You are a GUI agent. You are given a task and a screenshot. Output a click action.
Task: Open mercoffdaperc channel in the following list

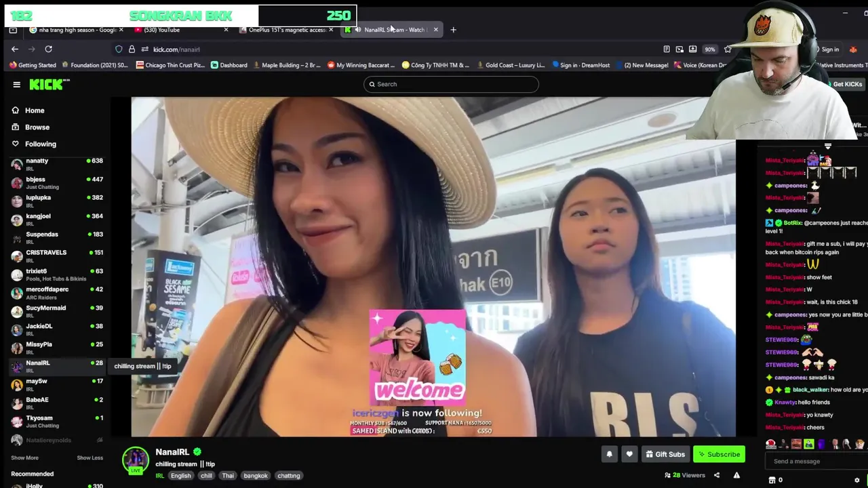point(57,293)
